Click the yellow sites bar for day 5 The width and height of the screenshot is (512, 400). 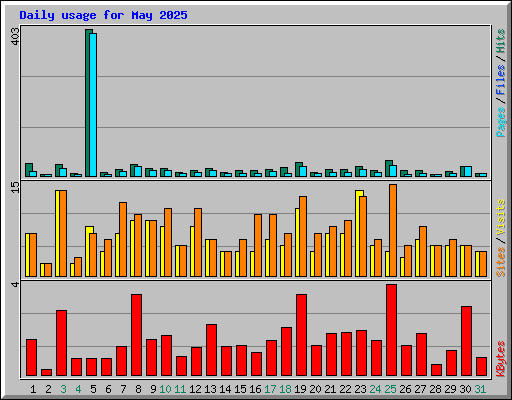click(88, 251)
